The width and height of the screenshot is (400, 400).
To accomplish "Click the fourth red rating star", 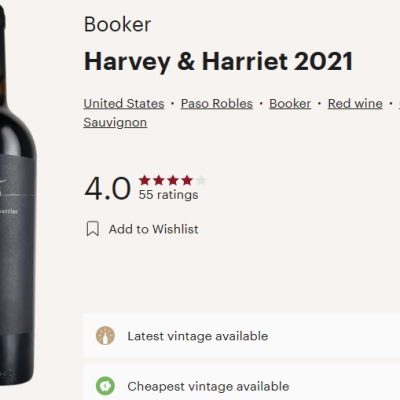I will [187, 180].
